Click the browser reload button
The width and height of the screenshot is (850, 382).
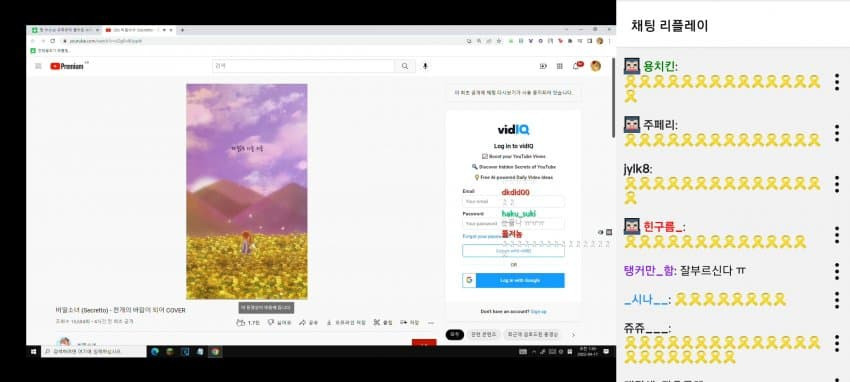(53, 41)
